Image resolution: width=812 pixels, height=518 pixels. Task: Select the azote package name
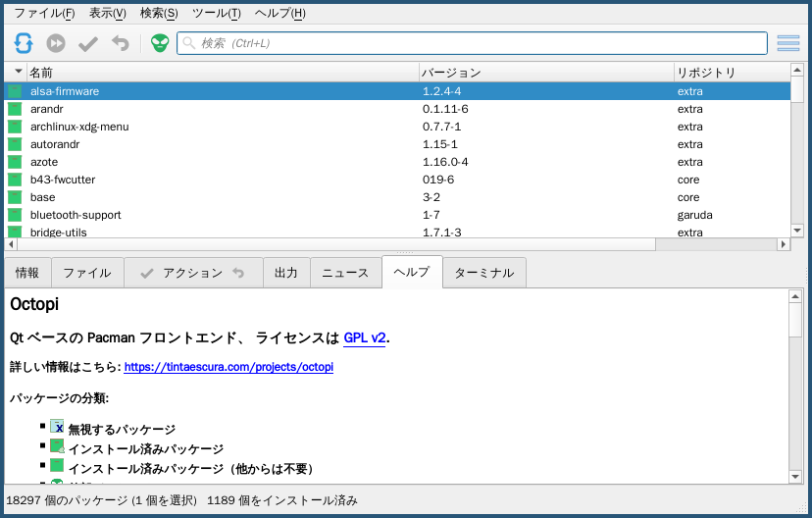[44, 162]
